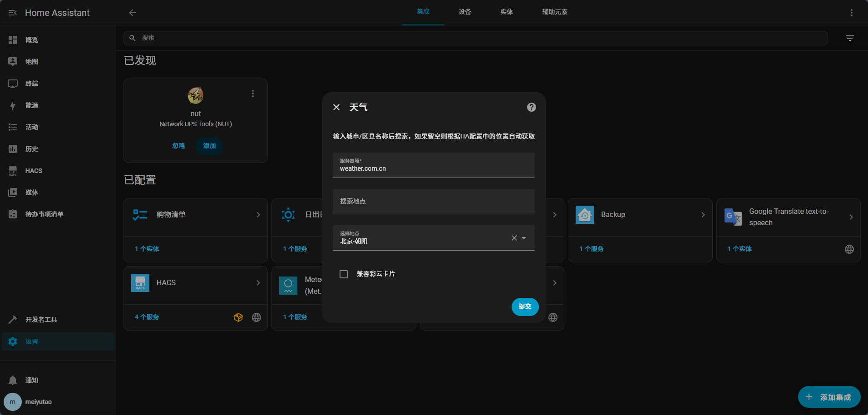Open the filter icon beside the search bar
Viewport: 868px width, 415px height.
(849, 38)
